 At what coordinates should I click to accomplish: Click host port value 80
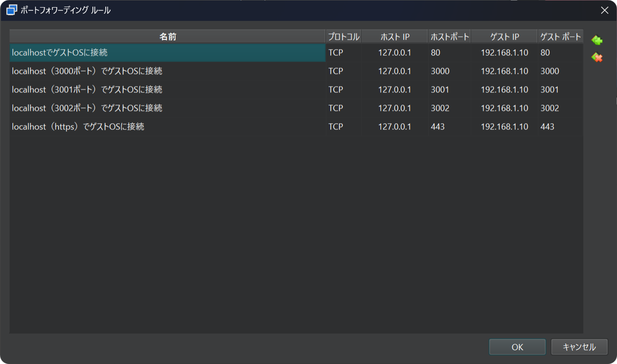[435, 53]
